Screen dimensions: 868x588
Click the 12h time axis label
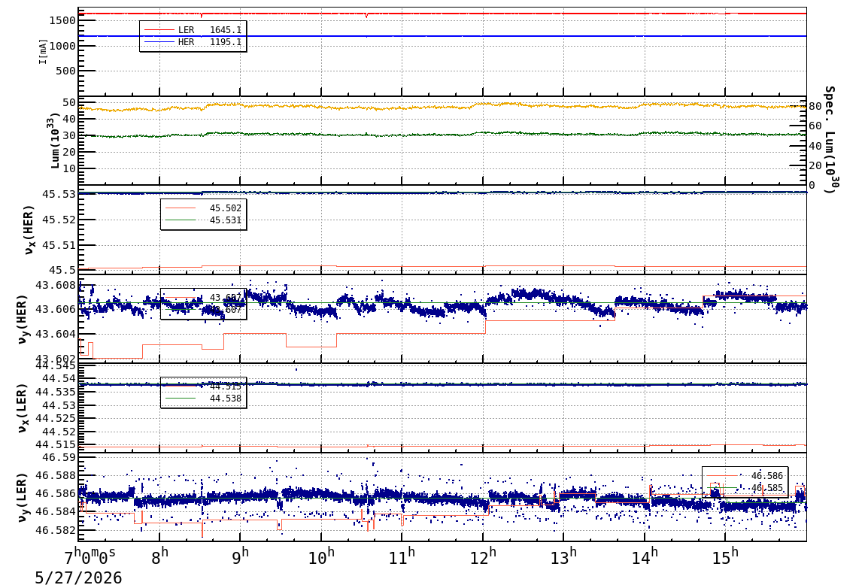(x=483, y=556)
